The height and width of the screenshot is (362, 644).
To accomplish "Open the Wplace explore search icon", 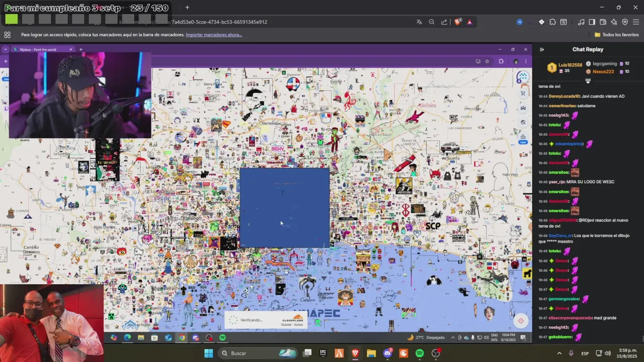I will (x=523, y=122).
